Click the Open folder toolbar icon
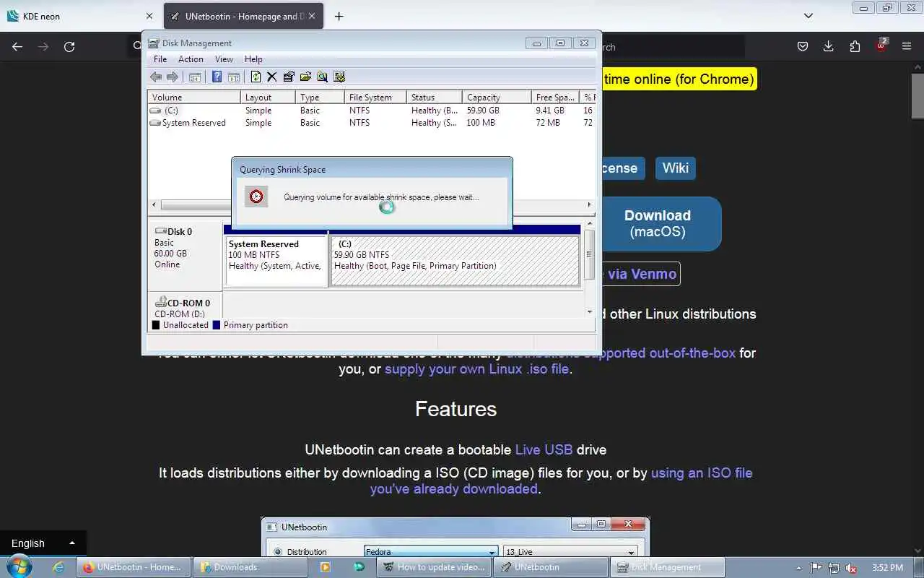The height and width of the screenshot is (578, 924). coord(305,77)
